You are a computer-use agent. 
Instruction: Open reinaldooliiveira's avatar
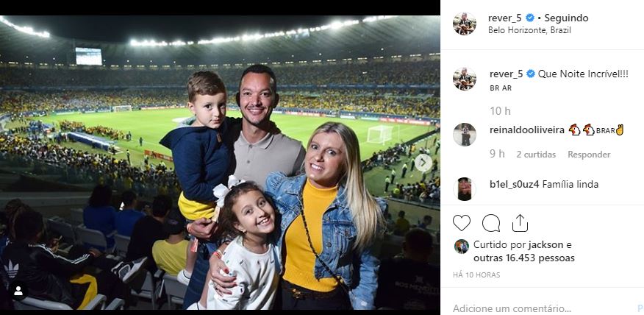465,135
